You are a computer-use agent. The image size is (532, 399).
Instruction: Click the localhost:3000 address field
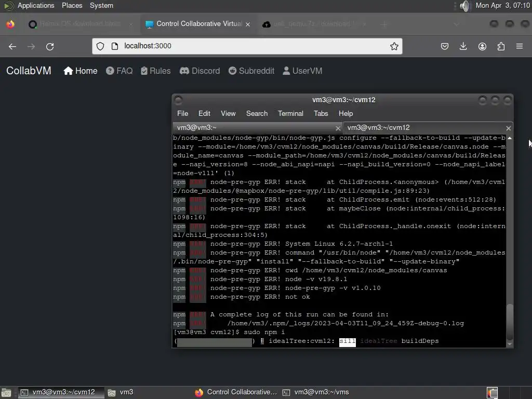pyautogui.click(x=247, y=46)
